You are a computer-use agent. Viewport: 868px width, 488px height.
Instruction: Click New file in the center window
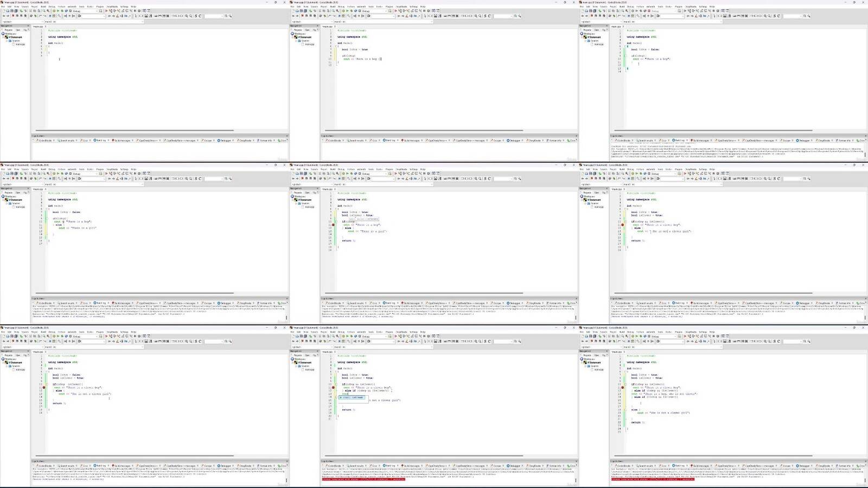tap(293, 174)
